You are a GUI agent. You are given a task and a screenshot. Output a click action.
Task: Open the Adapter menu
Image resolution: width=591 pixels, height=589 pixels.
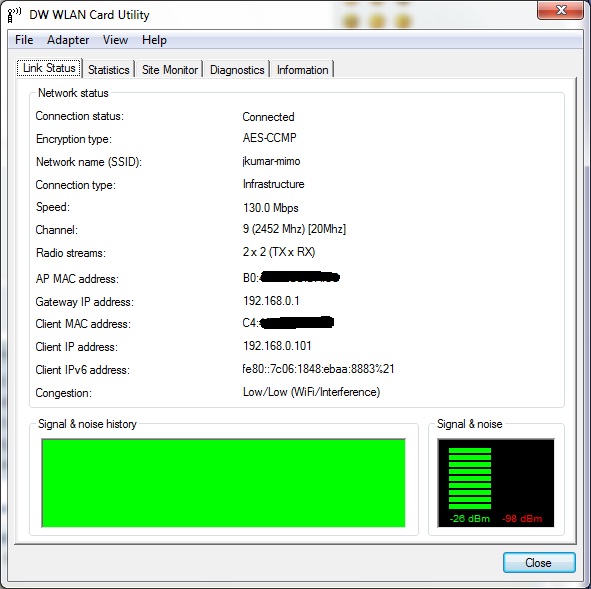[68, 40]
